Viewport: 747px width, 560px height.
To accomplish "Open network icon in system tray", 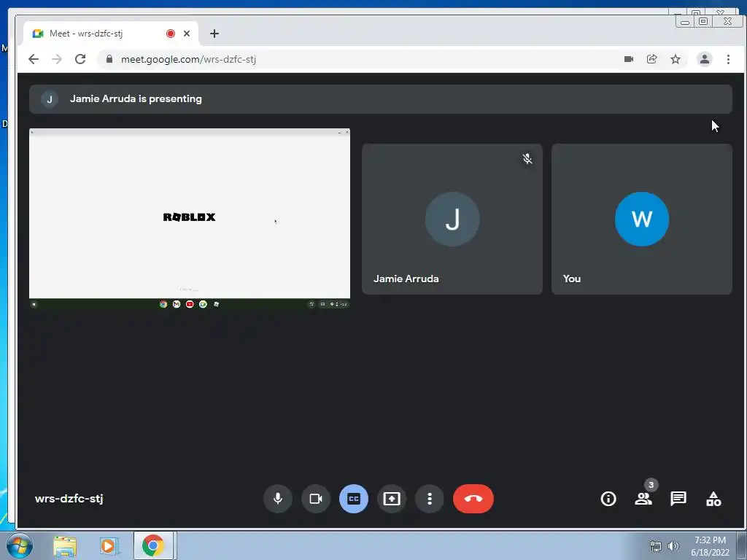I will 656,546.
